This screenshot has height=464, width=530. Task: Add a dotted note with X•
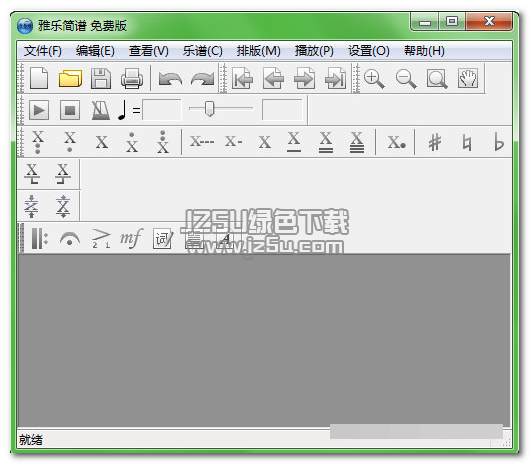coord(396,142)
